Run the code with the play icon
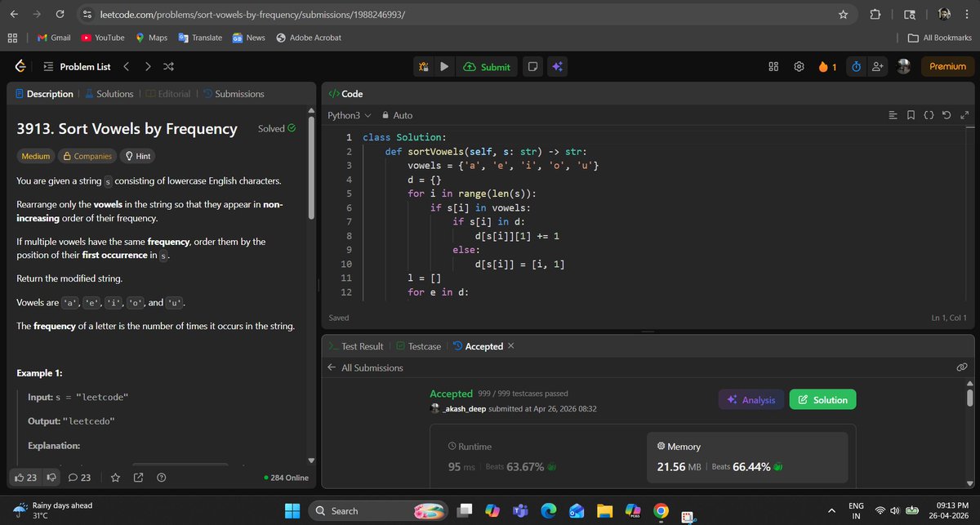This screenshot has width=980, height=525. click(444, 66)
